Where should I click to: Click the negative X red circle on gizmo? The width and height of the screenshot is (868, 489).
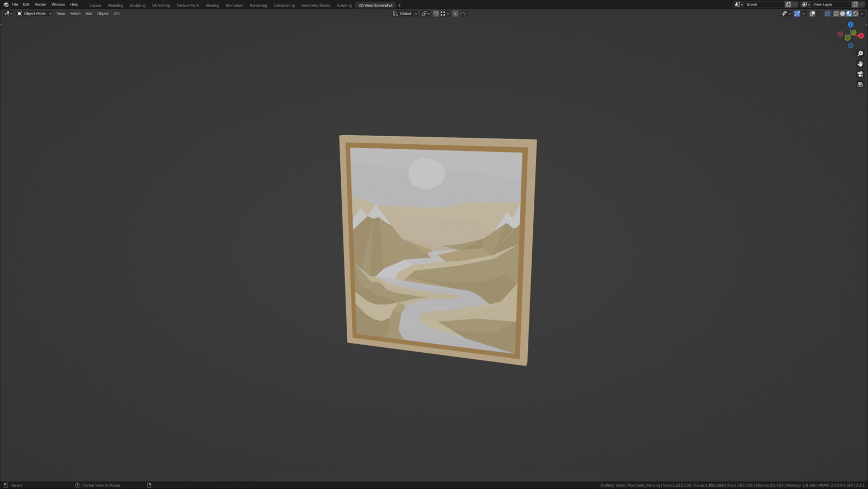pos(840,34)
